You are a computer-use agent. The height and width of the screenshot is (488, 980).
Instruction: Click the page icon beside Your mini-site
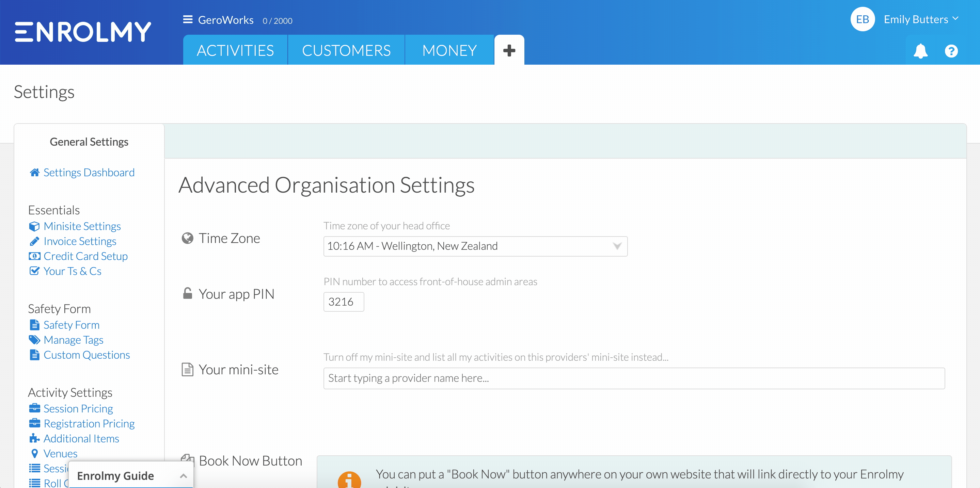[x=187, y=370]
